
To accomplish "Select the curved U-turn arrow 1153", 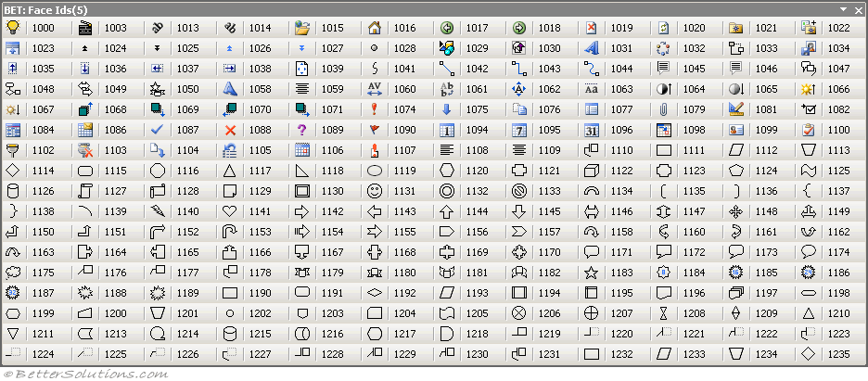I will [x=230, y=231].
